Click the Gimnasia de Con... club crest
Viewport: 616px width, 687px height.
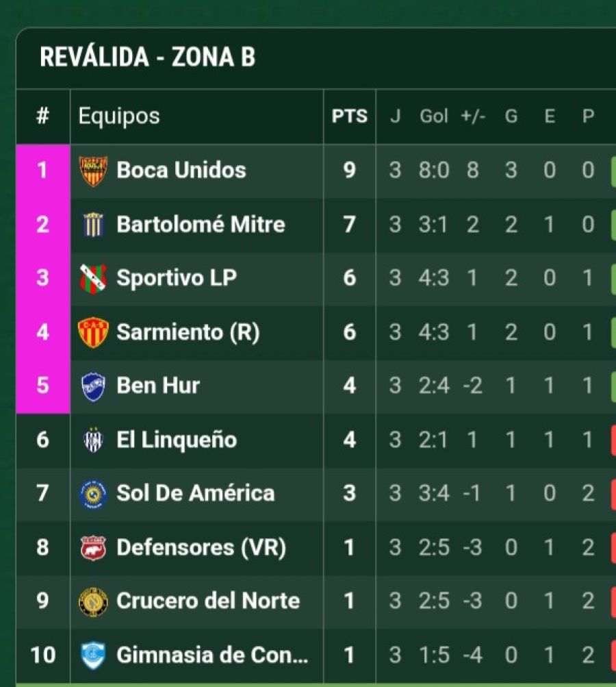tap(93, 655)
